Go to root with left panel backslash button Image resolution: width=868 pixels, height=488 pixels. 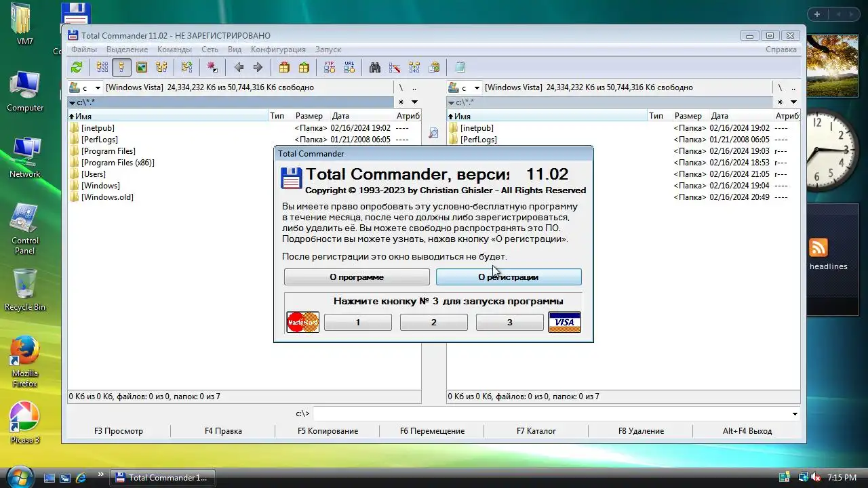tap(401, 87)
